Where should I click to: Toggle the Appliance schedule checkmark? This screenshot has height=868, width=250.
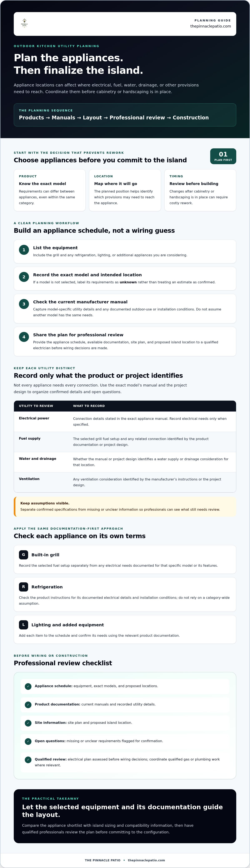coord(28,686)
